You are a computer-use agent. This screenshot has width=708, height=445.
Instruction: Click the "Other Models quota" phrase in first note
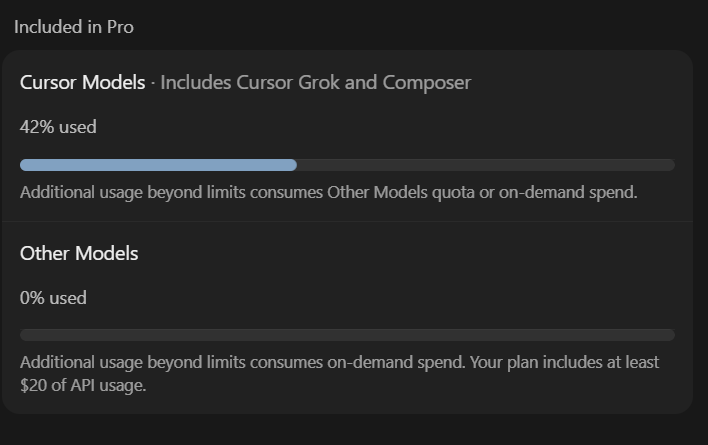click(x=401, y=193)
